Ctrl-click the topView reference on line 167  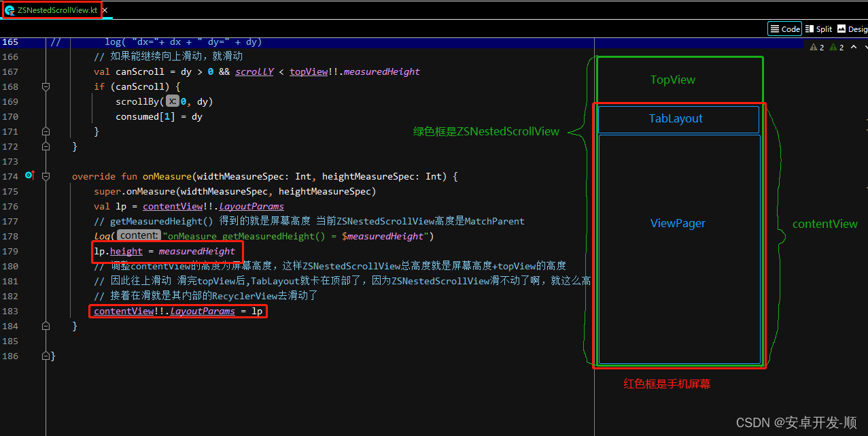pyautogui.click(x=309, y=71)
